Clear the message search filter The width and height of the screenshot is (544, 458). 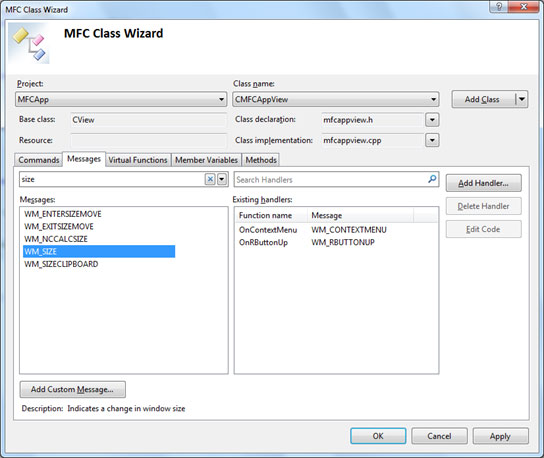click(x=210, y=179)
